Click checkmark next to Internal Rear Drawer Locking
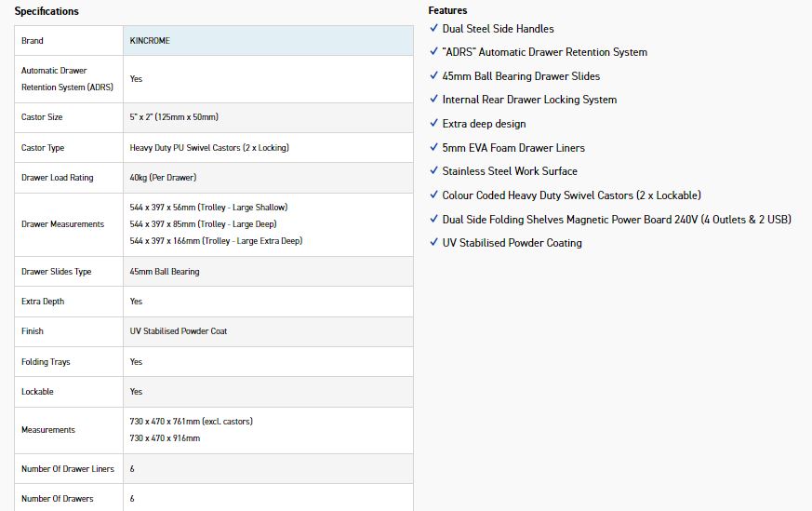The height and width of the screenshot is (511, 812). pyautogui.click(x=433, y=99)
